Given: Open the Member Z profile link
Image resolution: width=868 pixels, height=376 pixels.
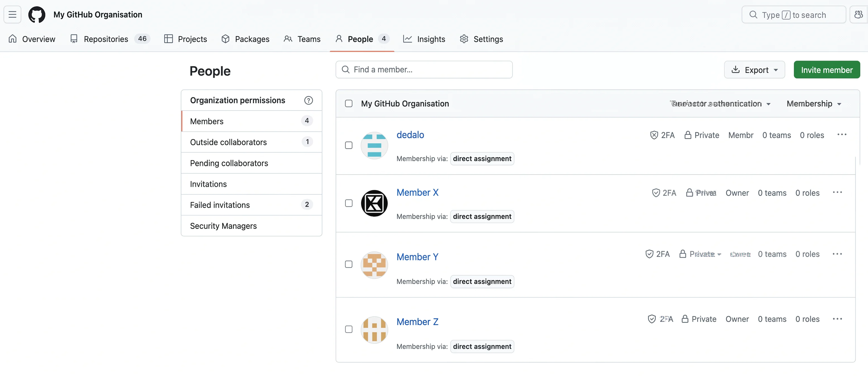Looking at the screenshot, I should (417, 322).
